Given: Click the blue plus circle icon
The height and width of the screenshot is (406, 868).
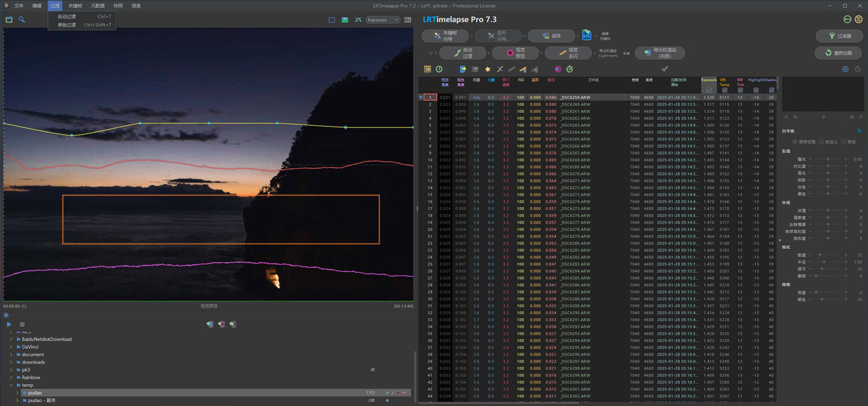Looking at the screenshot, I should tap(845, 70).
